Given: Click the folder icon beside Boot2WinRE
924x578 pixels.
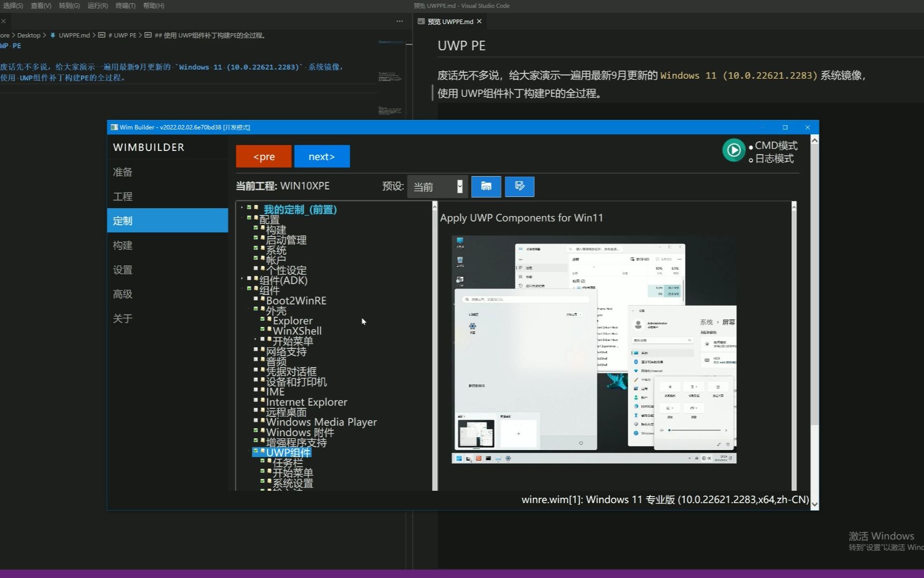Looking at the screenshot, I should point(263,298).
